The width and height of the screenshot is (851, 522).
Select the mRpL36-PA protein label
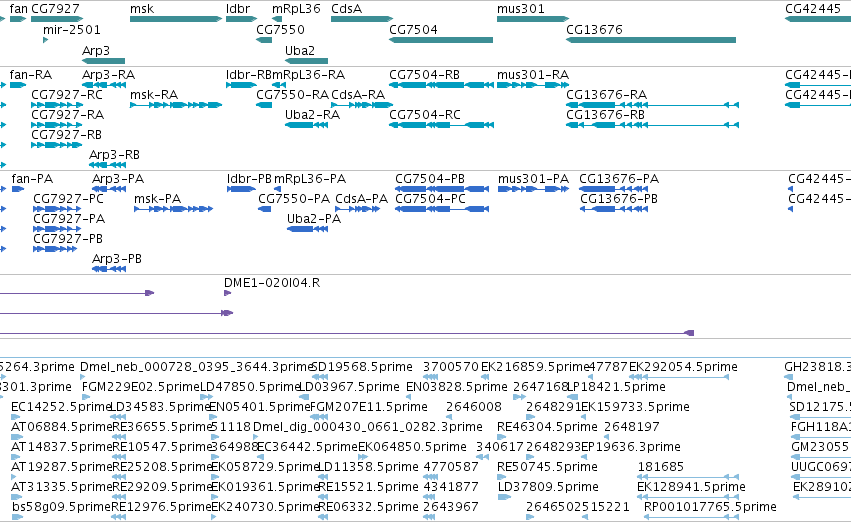[x=310, y=179]
